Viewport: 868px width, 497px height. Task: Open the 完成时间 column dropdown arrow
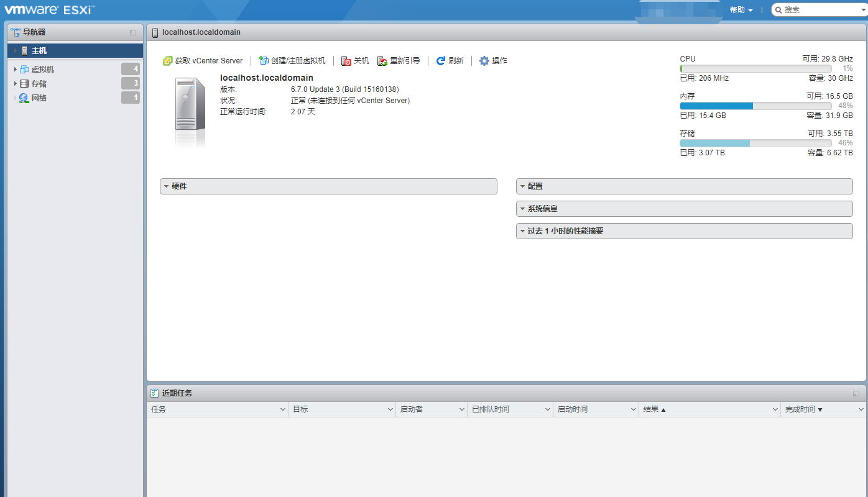coord(861,409)
